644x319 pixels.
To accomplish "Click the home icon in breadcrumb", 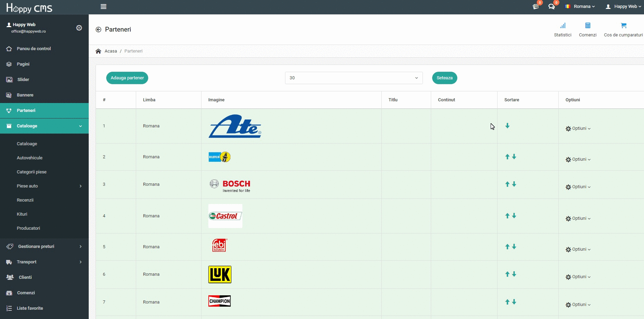I will click(98, 51).
